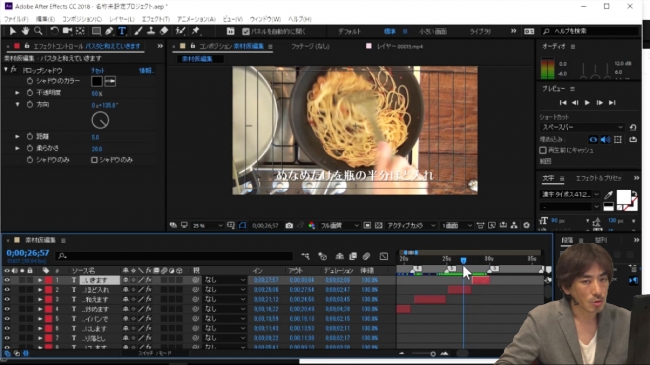Select the Horizontal Type tool

(x=122, y=31)
